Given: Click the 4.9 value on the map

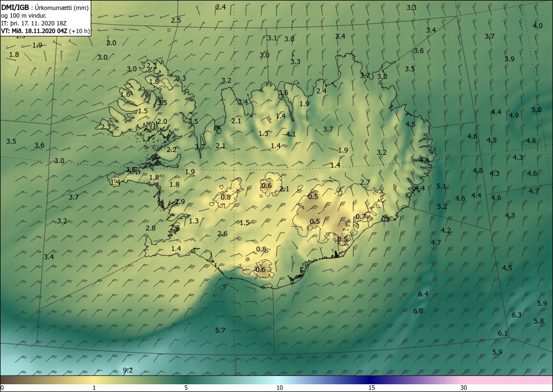Looking at the screenshot, I should coord(514,115).
